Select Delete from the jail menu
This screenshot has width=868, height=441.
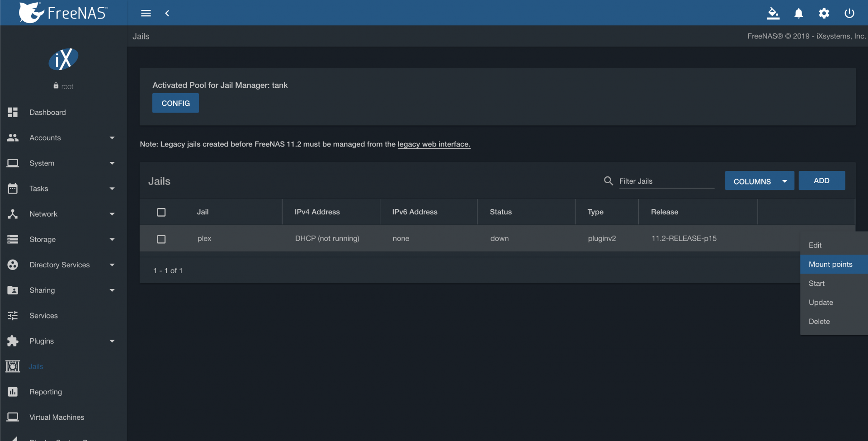point(834,321)
